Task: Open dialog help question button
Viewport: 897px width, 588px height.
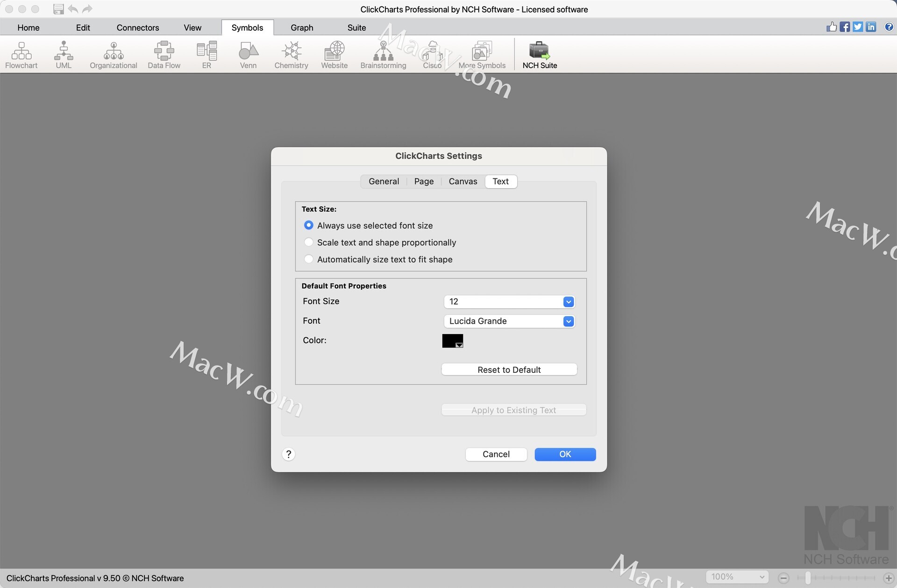Action: pyautogui.click(x=289, y=454)
